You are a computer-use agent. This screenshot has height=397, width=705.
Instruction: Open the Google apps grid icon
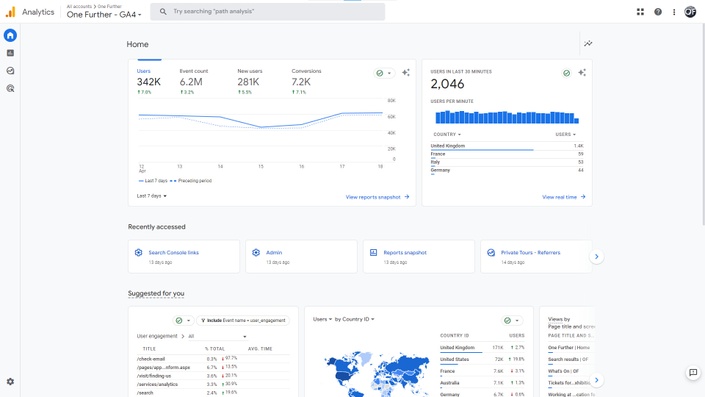coord(640,12)
